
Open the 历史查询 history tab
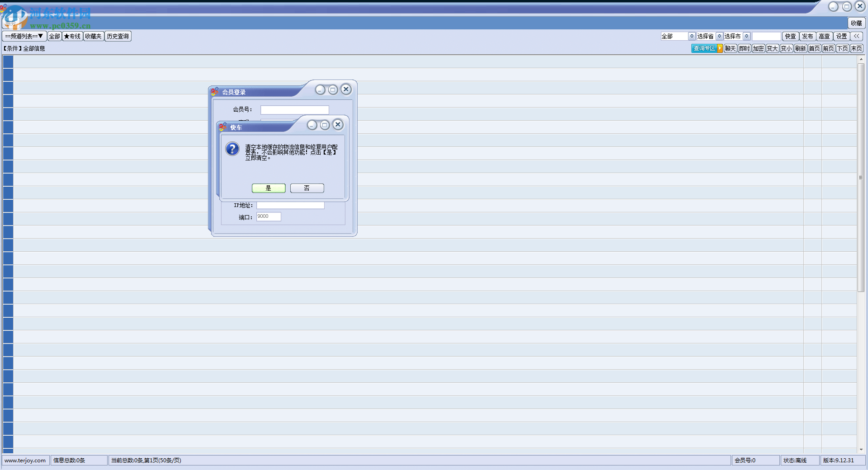118,36
